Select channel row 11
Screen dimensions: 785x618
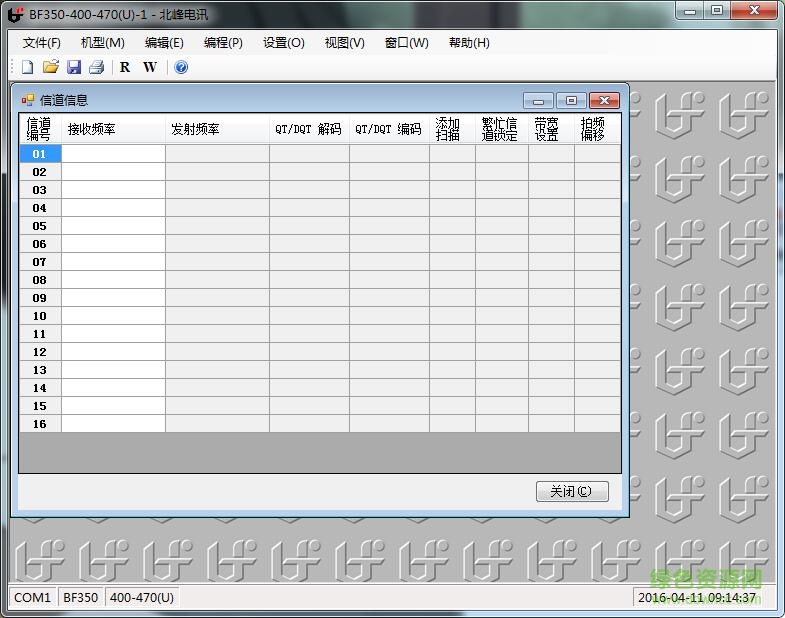[40, 334]
